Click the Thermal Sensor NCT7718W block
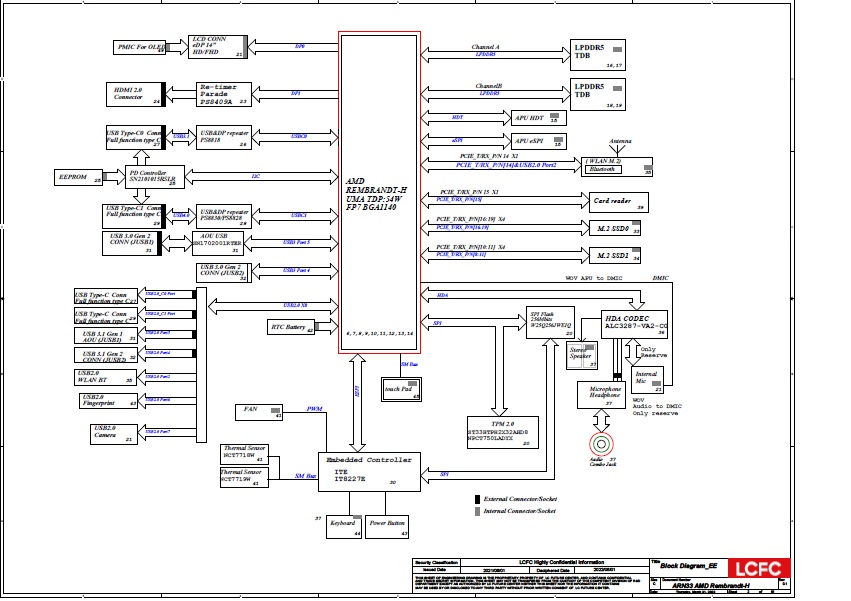Screen dimensions: 851x601 [x=244, y=454]
